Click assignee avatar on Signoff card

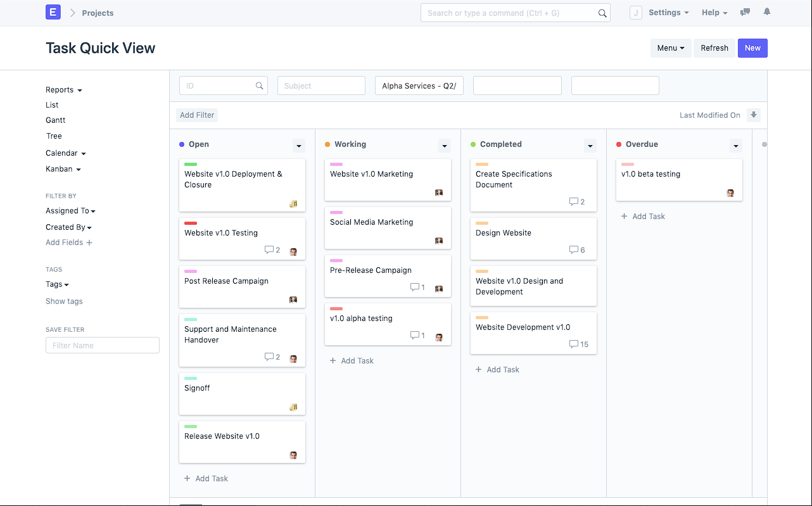(293, 407)
